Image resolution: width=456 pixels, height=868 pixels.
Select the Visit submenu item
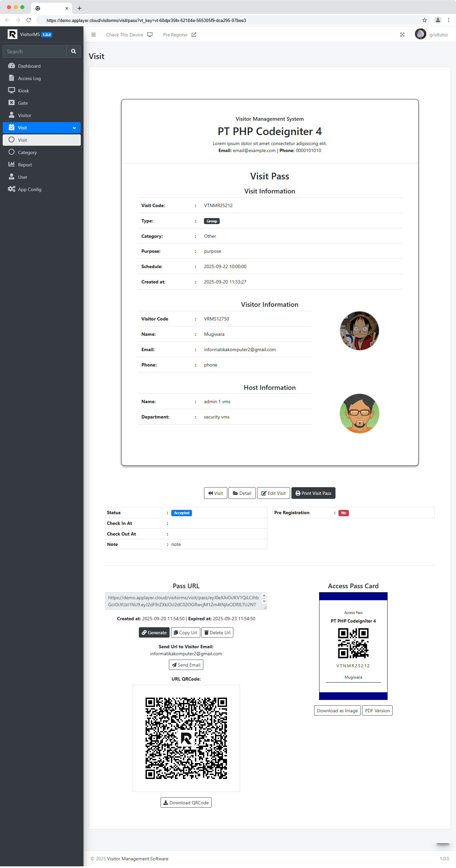pyautogui.click(x=42, y=140)
